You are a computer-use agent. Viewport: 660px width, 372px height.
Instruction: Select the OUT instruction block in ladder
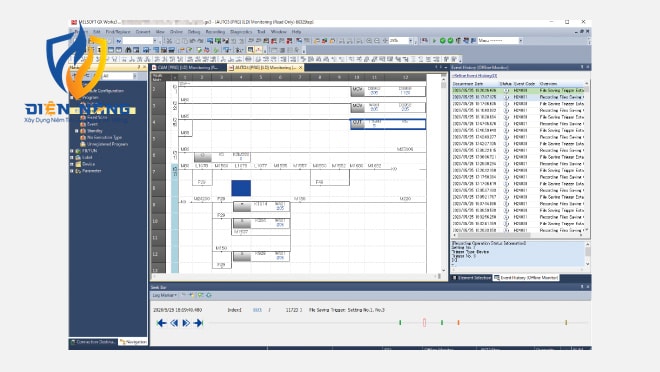click(388, 123)
